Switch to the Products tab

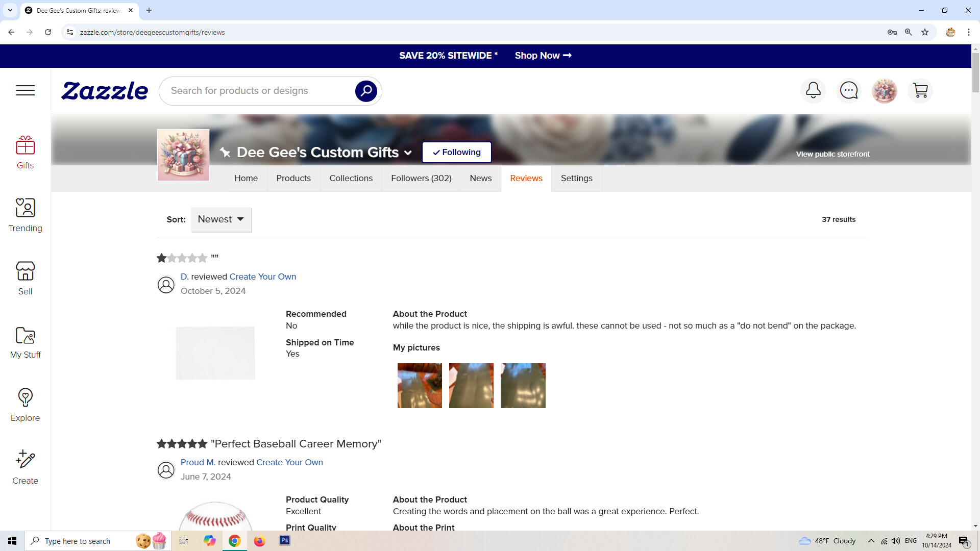(293, 178)
